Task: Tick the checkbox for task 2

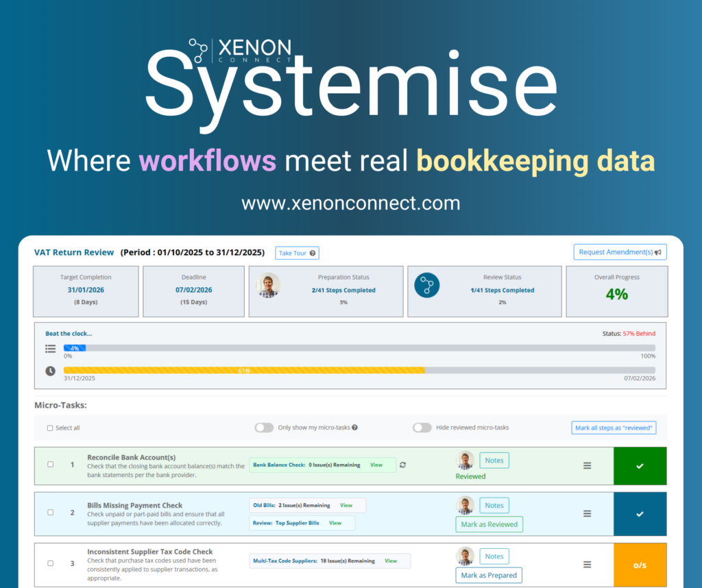Action: tap(50, 514)
